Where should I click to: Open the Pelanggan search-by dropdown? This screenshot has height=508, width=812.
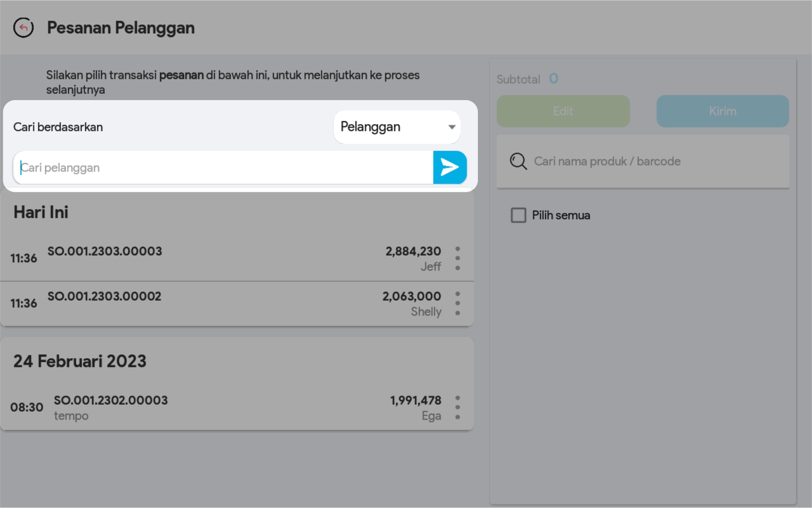[x=396, y=127]
